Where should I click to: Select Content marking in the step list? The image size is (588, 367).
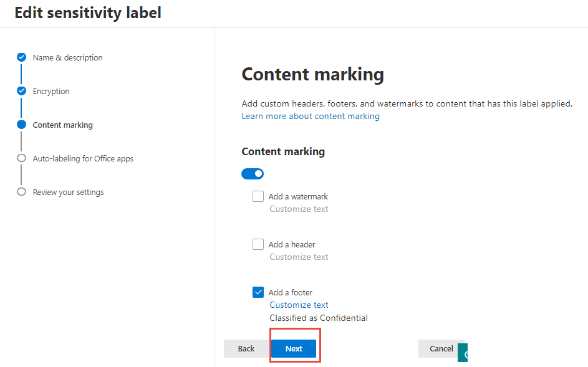(x=62, y=125)
